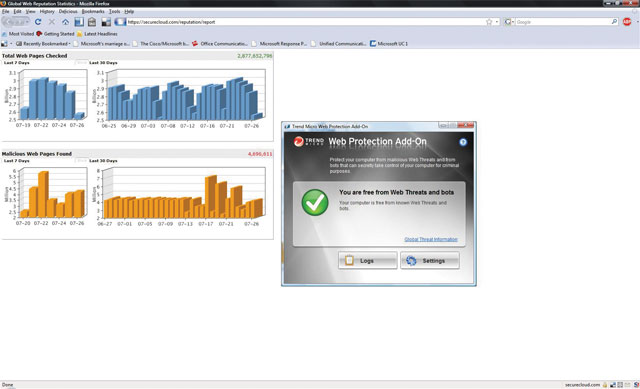640x389 pixels.
Task: Expand the address bar history dropdown arrow
Action: [497, 22]
